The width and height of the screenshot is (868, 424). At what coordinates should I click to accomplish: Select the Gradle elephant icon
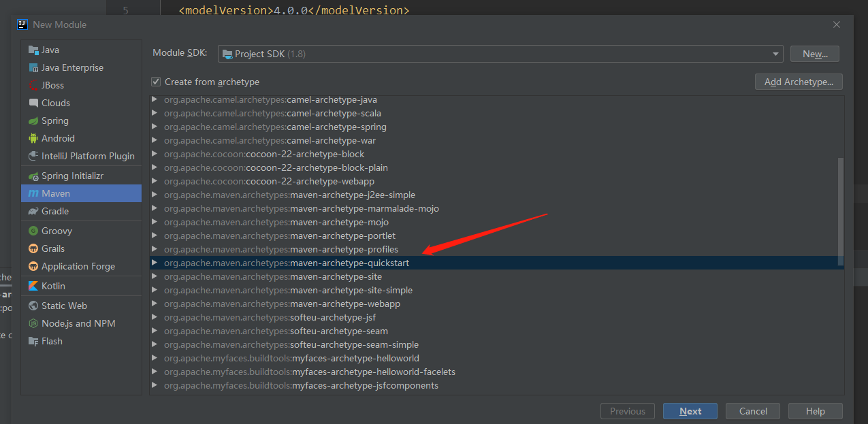(33, 211)
